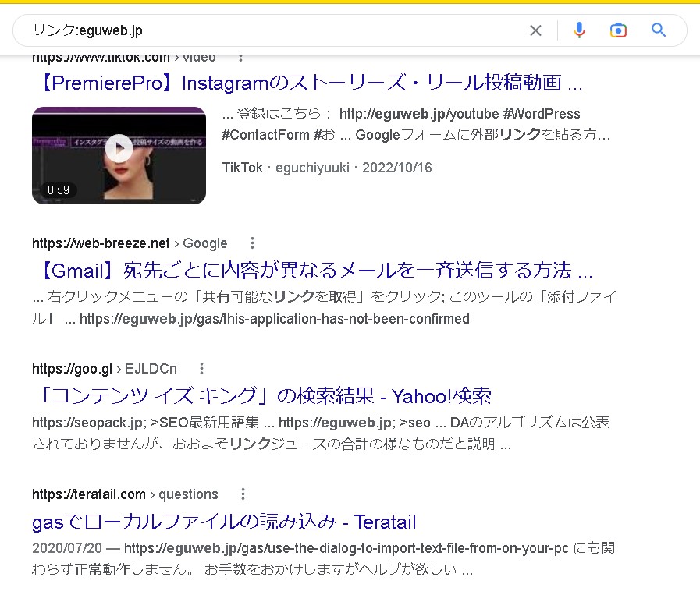Click the web-breeze.net Google breadcrumb URL

(x=130, y=243)
